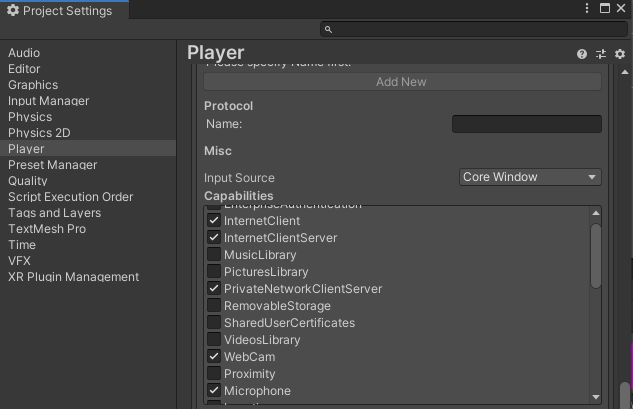Focus the settings search field
This screenshot has width=633, height=409.
point(474,29)
